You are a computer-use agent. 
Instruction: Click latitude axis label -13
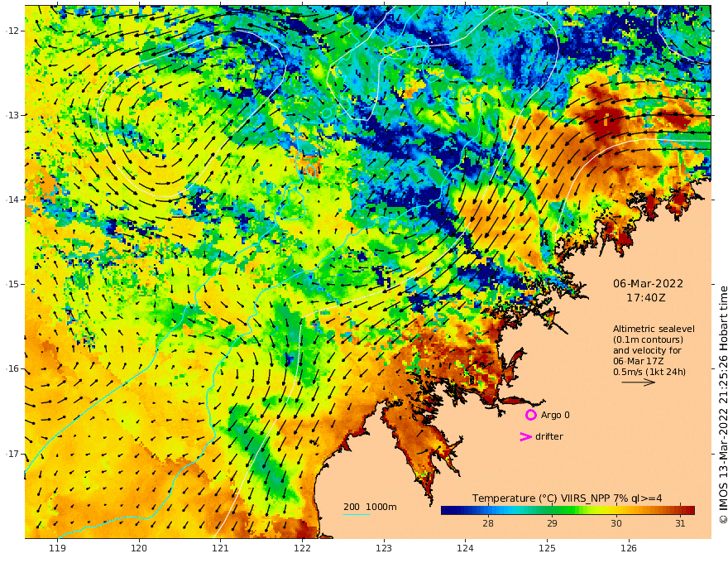pyautogui.click(x=12, y=115)
